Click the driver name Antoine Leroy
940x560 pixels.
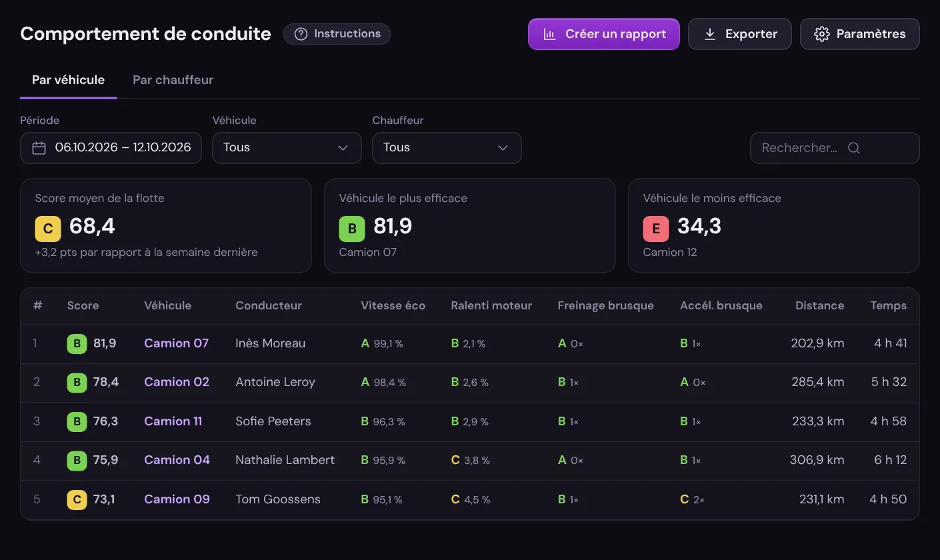click(x=275, y=382)
